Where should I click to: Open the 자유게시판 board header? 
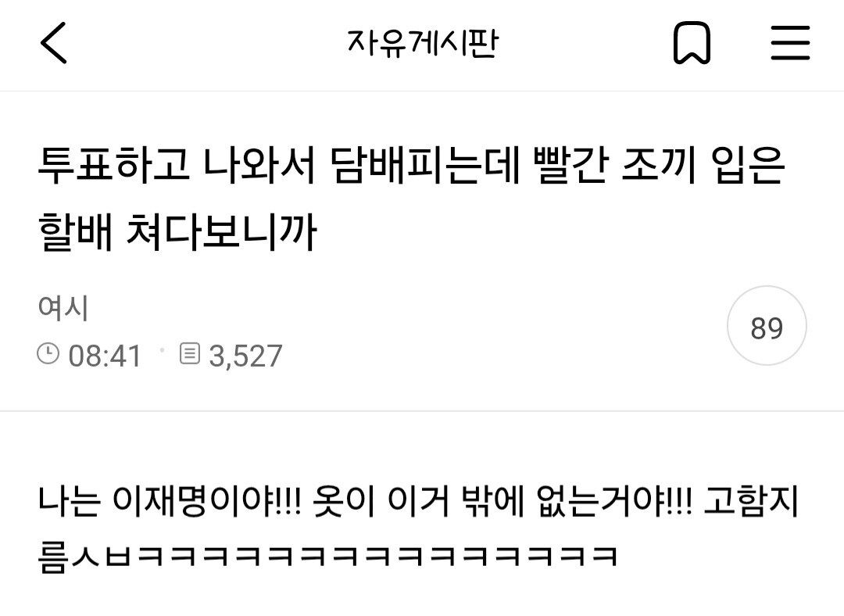coord(423,43)
